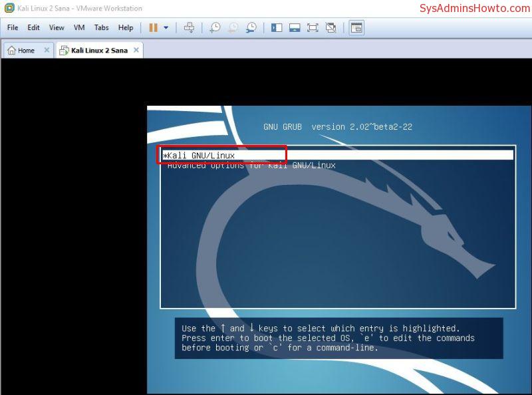Enter full screen mode icon
This screenshot has height=395, width=532.
point(313,28)
